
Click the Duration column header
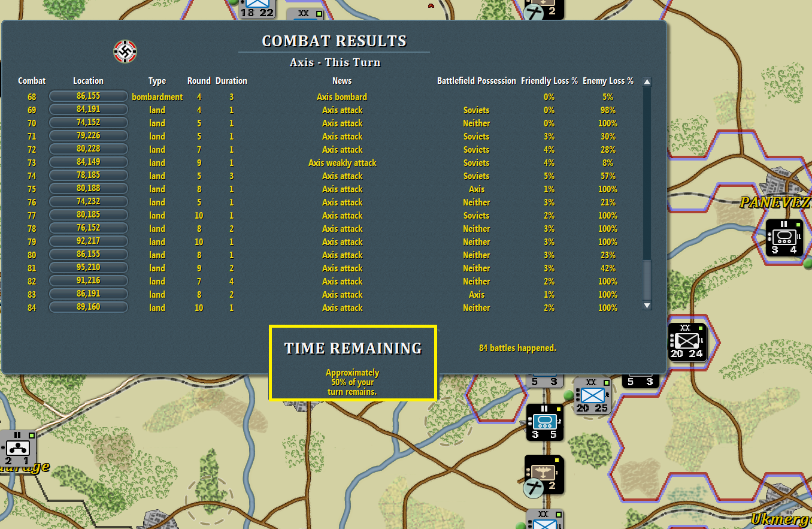[231, 81]
